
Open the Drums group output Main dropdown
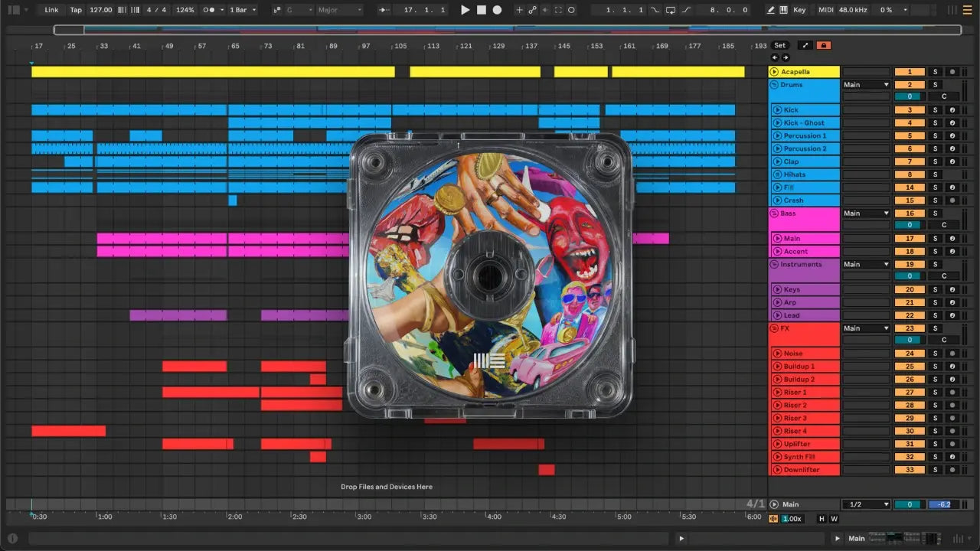click(x=866, y=85)
